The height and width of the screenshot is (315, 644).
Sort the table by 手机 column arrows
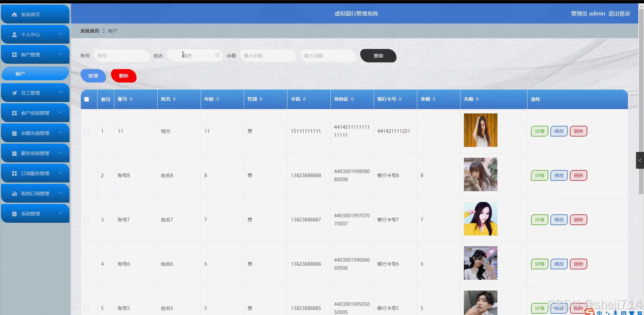click(304, 99)
